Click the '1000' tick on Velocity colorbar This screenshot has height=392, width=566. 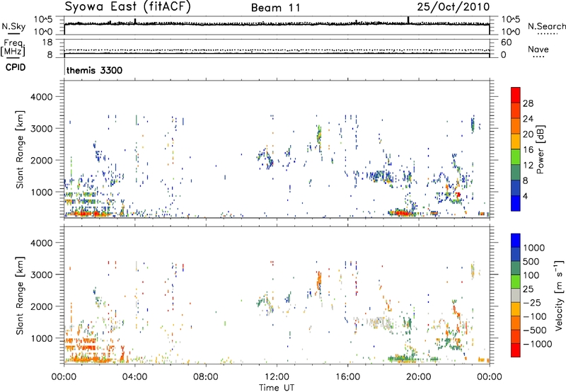click(533, 248)
